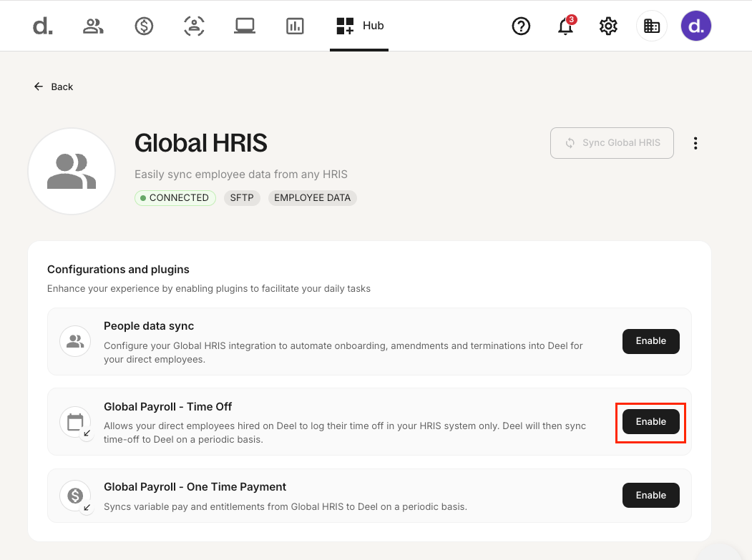Viewport: 752px width, 560px height.
Task: Click the Global Payroll - Time Off heading
Action: (168, 406)
